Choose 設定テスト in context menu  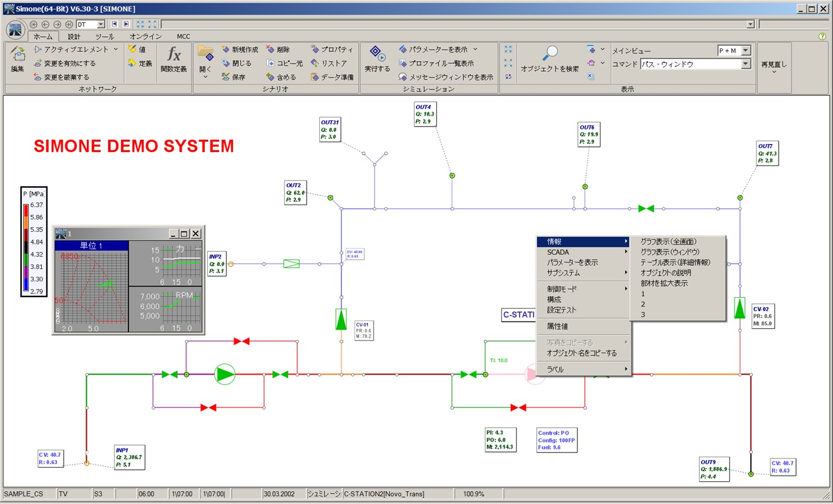583,310
